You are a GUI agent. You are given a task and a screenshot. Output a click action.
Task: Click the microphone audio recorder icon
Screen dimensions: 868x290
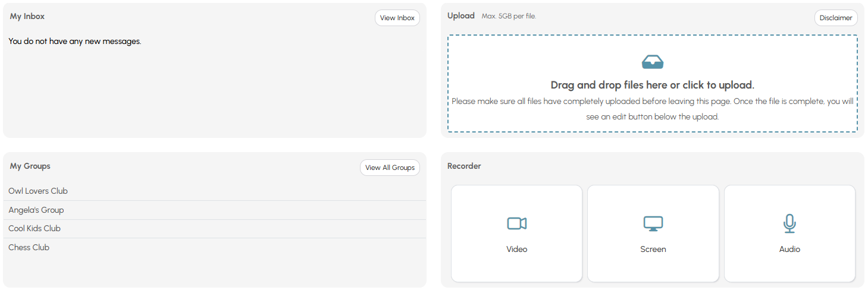(789, 223)
